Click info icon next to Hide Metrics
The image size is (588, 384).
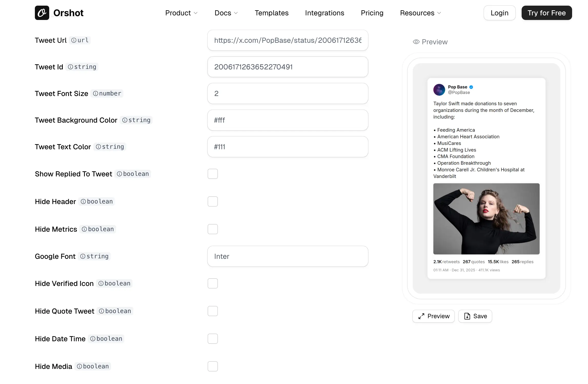(84, 229)
